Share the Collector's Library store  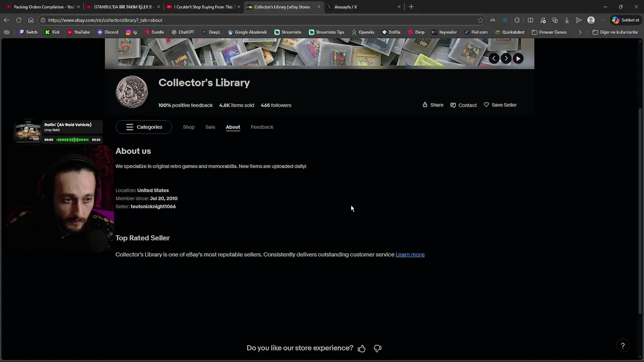pyautogui.click(x=433, y=105)
